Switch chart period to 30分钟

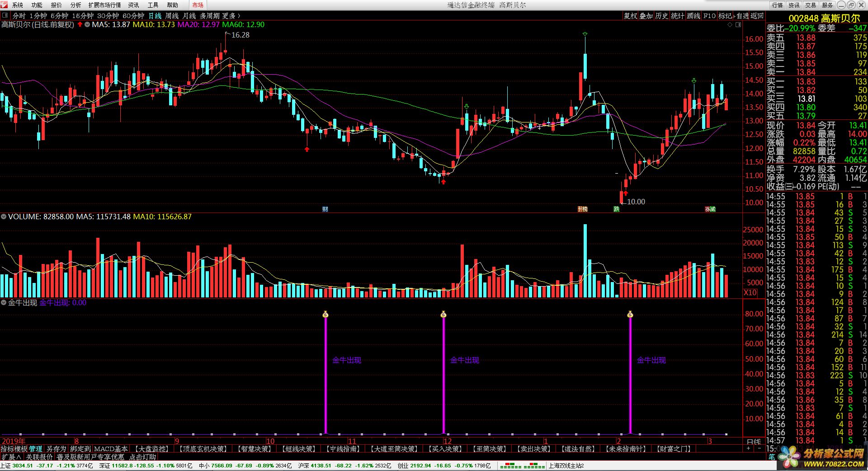[108, 16]
